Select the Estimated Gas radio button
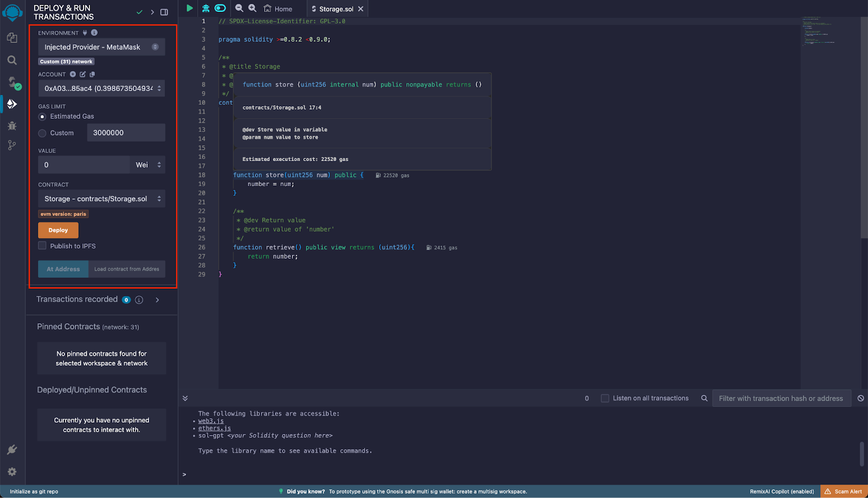The width and height of the screenshot is (868, 498). point(42,116)
